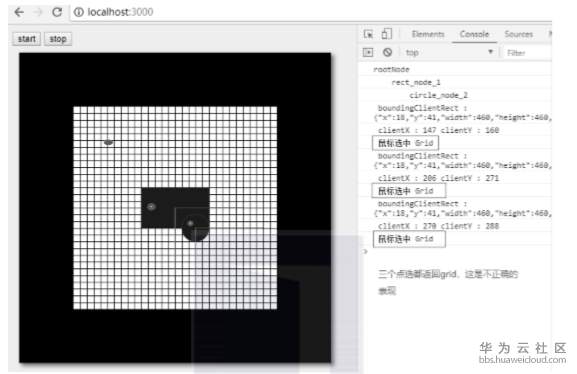Click the rootNode console line
The width and height of the screenshot is (577, 374).
(x=391, y=69)
